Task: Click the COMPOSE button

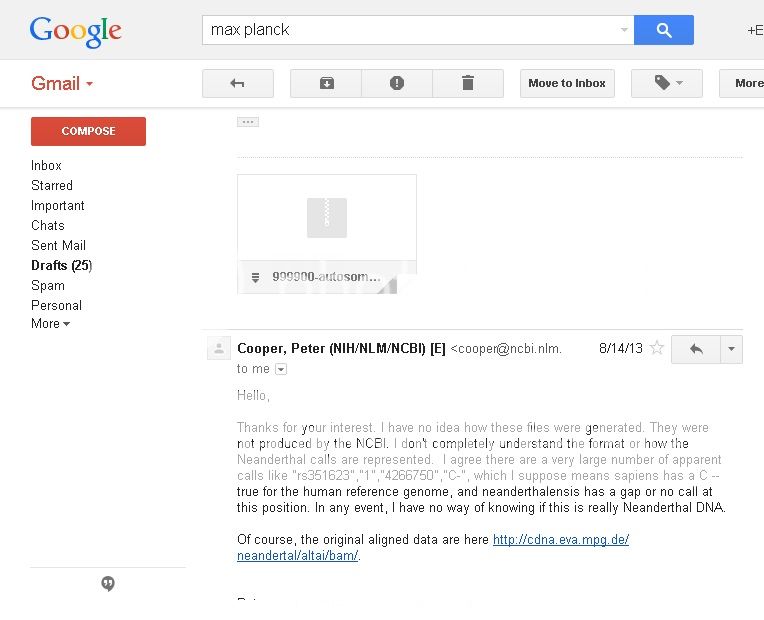Action: [x=88, y=131]
